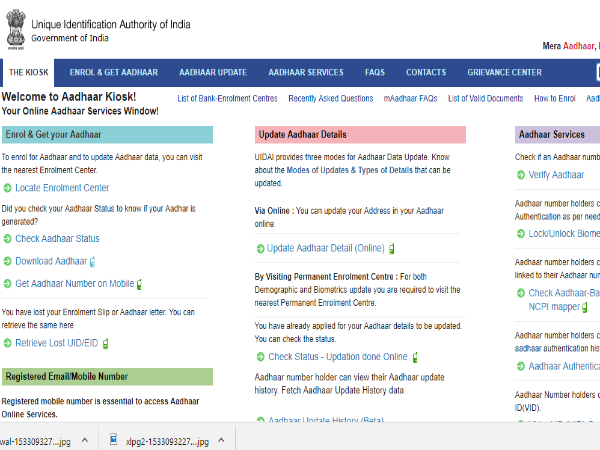Open the mAadhaar FAQs link

tap(410, 99)
